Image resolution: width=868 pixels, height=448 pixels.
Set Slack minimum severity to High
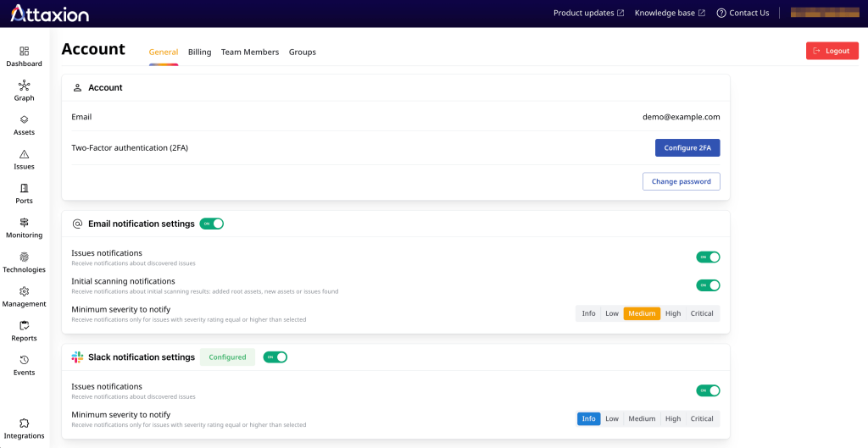pos(673,418)
